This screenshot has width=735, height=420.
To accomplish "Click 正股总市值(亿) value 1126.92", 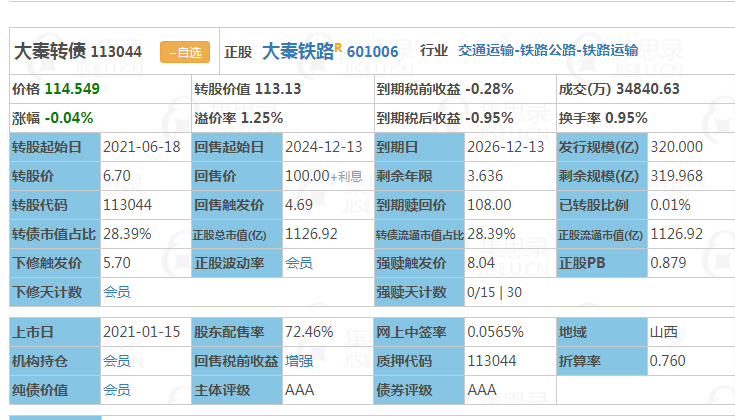I will 311,234.
